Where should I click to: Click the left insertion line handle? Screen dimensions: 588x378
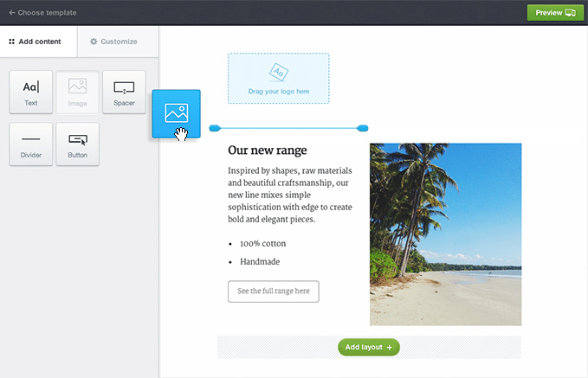[215, 128]
